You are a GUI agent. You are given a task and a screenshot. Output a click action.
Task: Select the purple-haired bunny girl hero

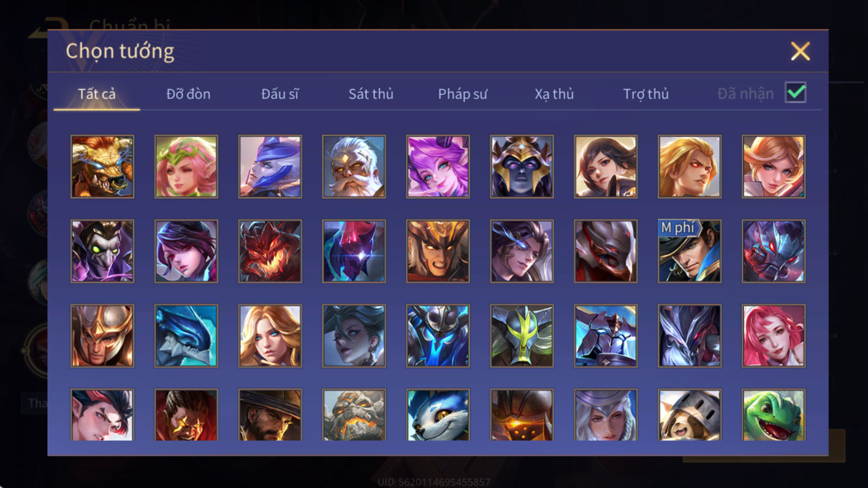438,166
